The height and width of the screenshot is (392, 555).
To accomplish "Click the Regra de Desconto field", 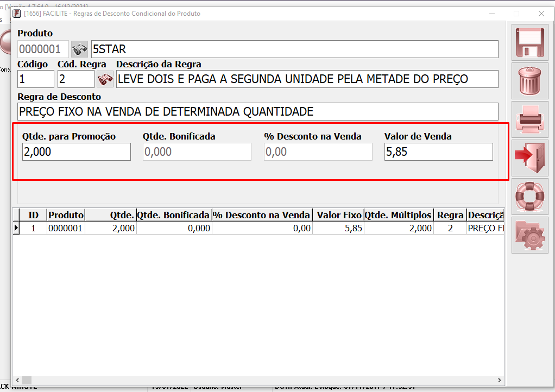I will [257, 111].
